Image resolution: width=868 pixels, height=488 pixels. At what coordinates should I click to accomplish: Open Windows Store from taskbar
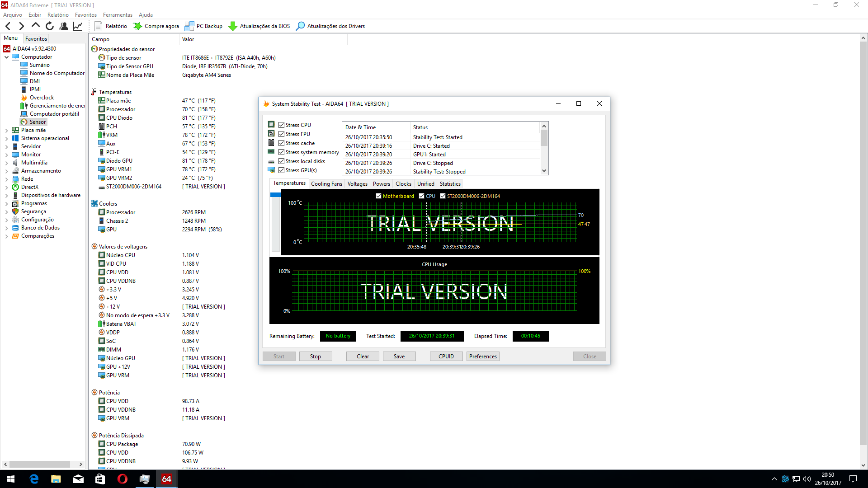[x=100, y=479]
